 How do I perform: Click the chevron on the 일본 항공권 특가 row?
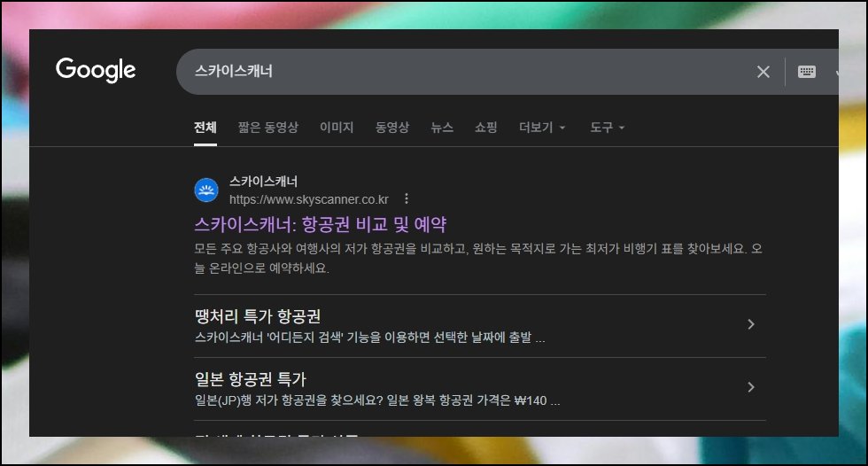point(751,387)
